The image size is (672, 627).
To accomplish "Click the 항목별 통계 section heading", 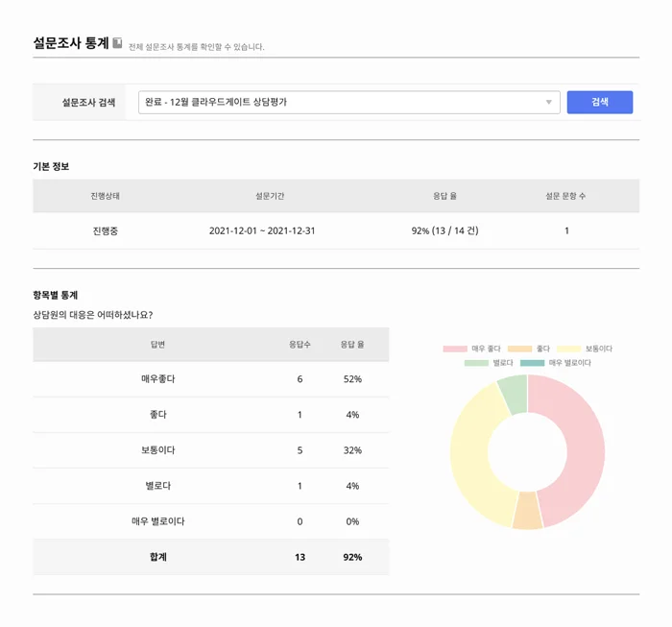I will [x=56, y=296].
